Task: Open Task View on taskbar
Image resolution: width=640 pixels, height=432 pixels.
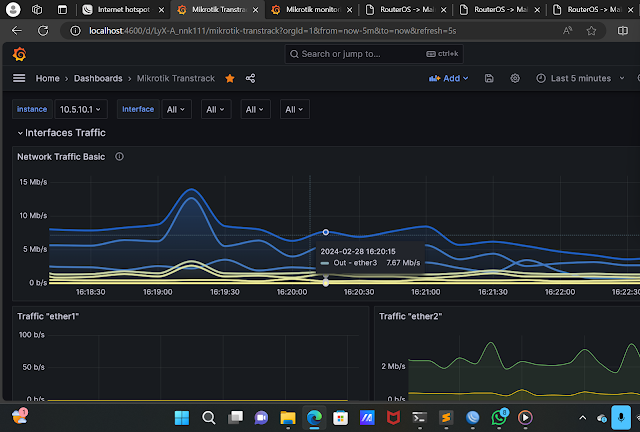Action: pyautogui.click(x=235, y=417)
